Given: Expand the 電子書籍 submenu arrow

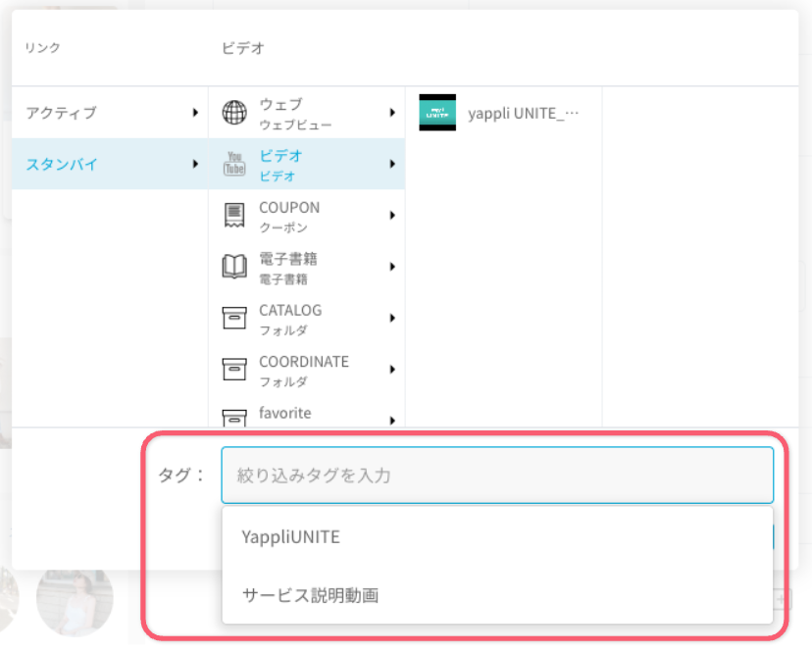Looking at the screenshot, I should coord(392,266).
